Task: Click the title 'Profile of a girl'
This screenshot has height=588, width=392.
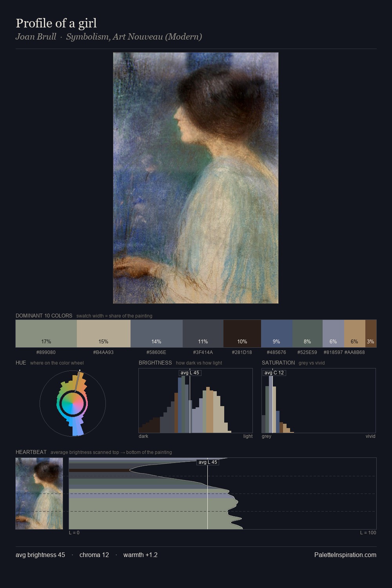Action: 56,23
